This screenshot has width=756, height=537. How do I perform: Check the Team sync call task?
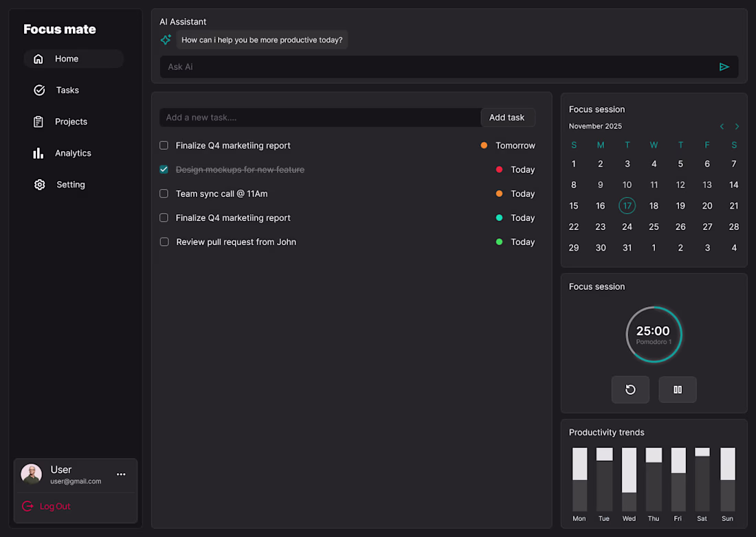(x=164, y=194)
